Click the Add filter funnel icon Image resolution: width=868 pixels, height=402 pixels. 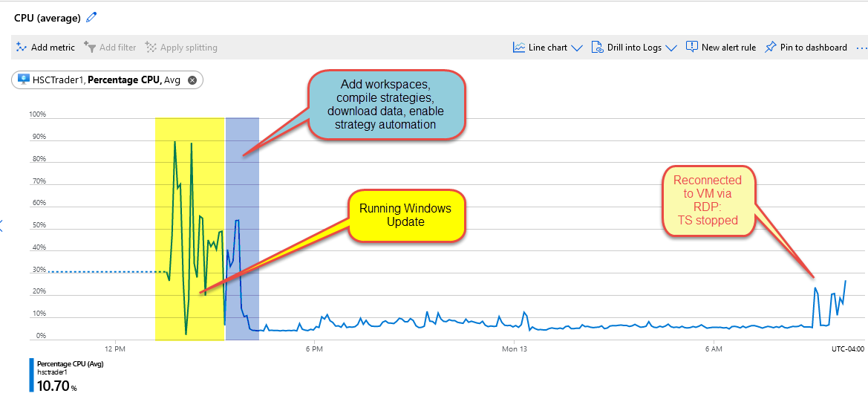point(90,47)
